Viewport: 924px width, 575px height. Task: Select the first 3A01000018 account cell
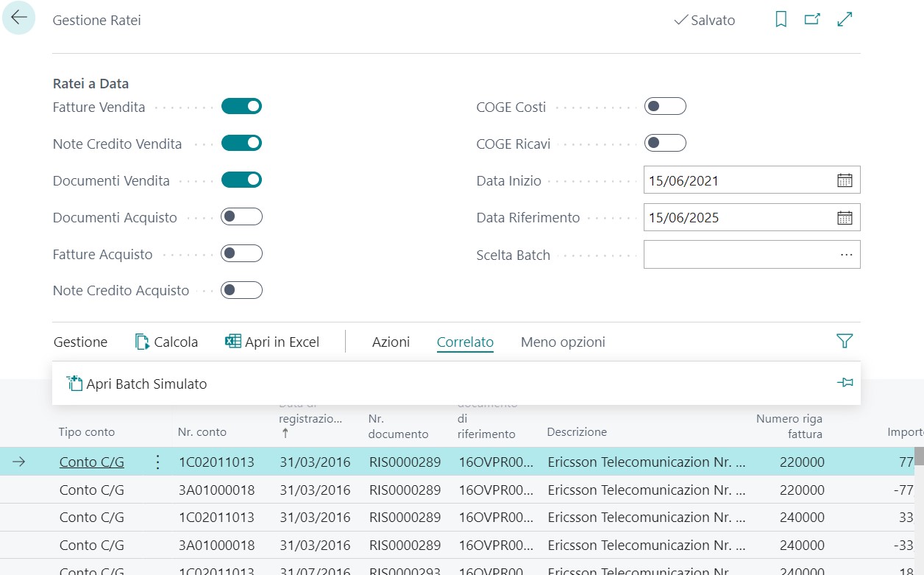click(216, 490)
